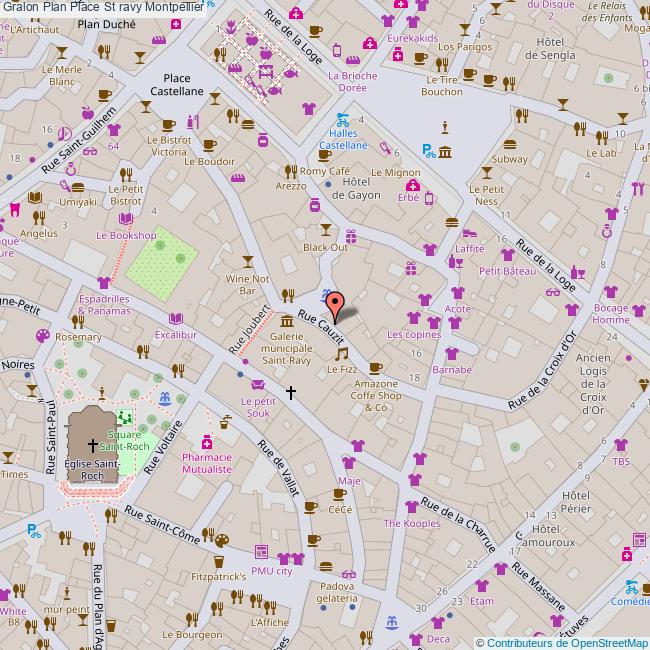Select the Excalibur shop label
Viewport: 650px width, 650px height.
point(176,335)
